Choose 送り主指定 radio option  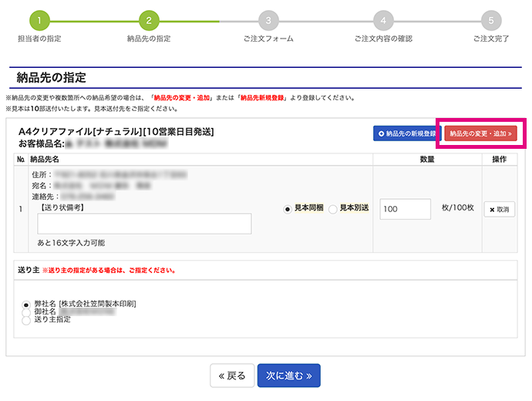tap(27, 319)
